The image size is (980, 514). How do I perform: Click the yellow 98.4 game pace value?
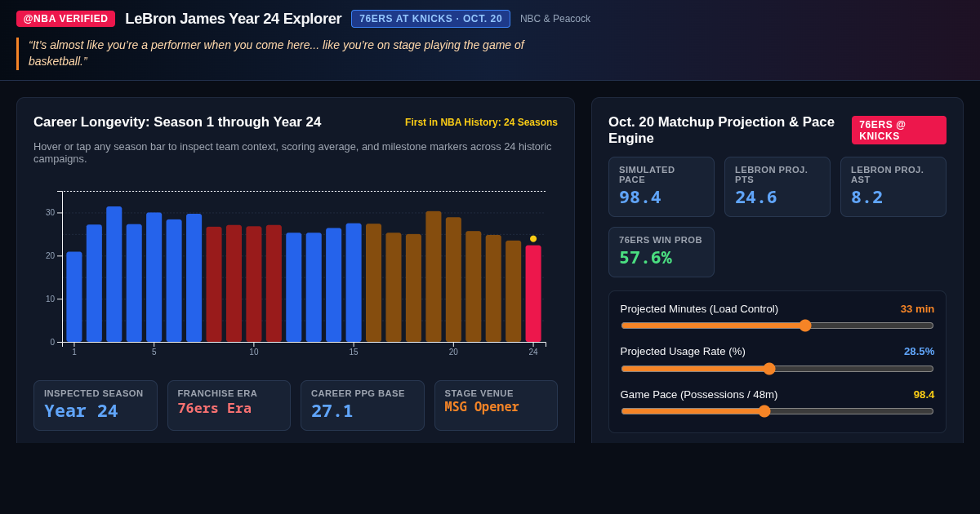[924, 395]
